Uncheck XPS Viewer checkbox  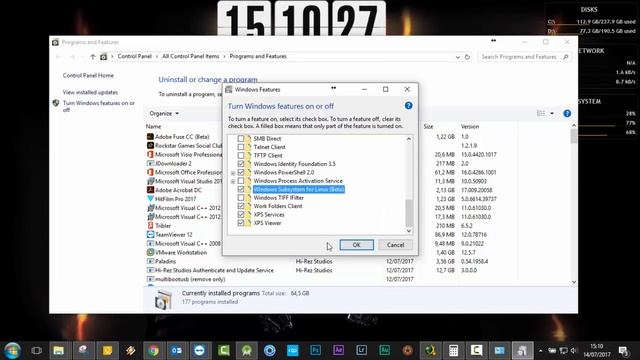click(x=241, y=223)
